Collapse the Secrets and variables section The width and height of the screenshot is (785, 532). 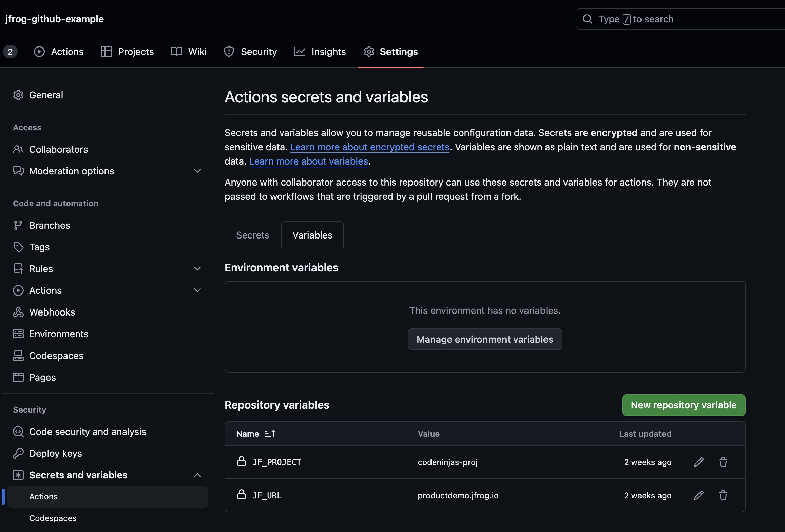point(197,475)
